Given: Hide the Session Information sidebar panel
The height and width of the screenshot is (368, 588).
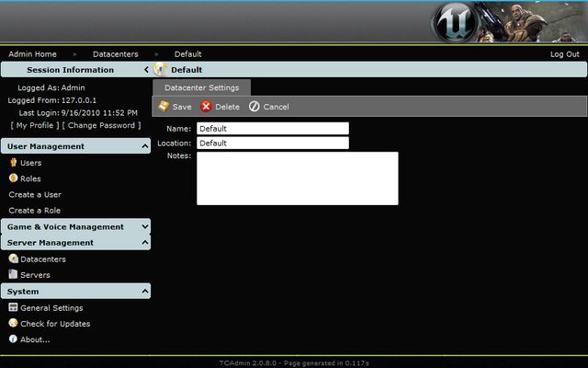Looking at the screenshot, I should [x=146, y=70].
